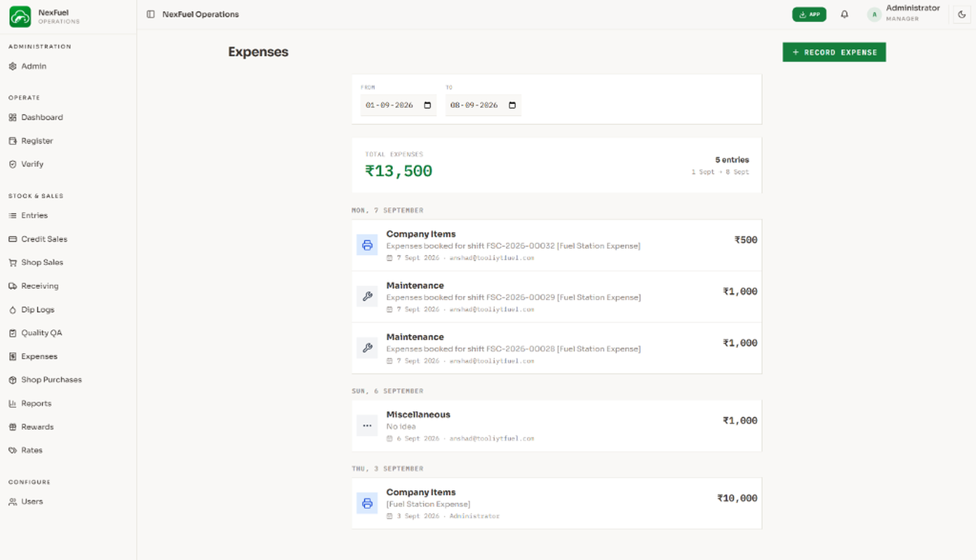
Task: Click the Register wallet icon
Action: click(13, 141)
